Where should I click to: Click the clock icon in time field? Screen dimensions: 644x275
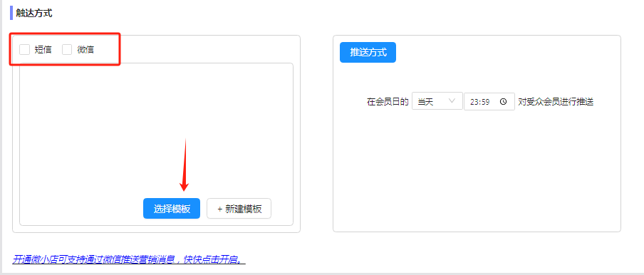(503, 102)
